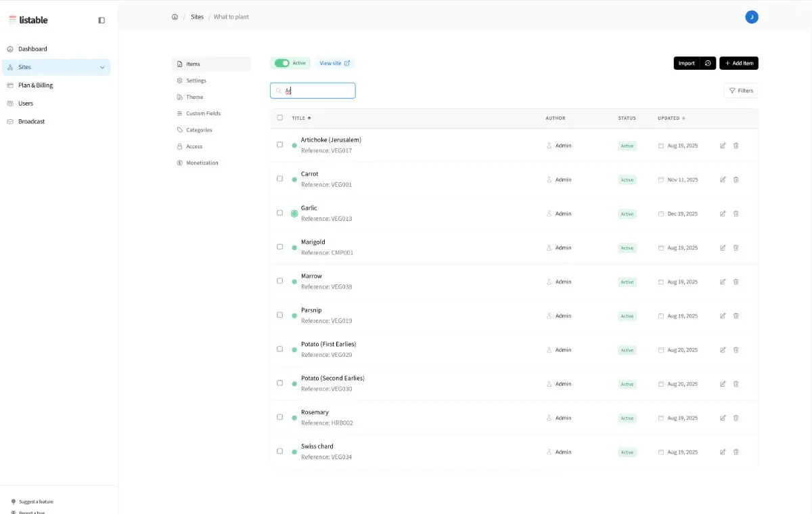Delete the Marrow item

[x=736, y=282]
